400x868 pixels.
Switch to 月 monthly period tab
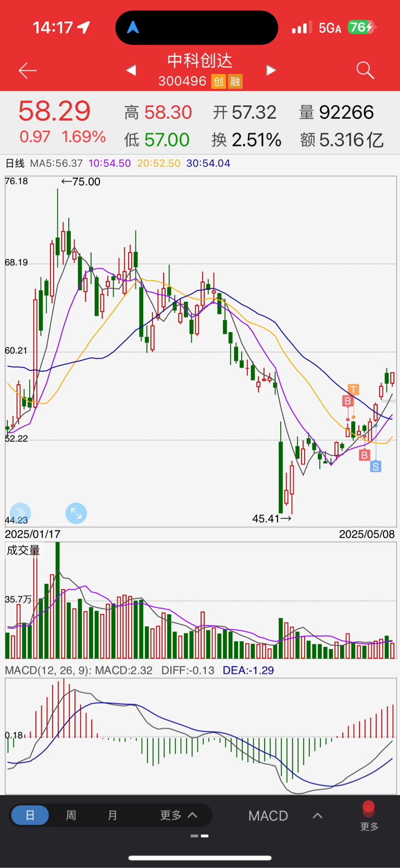coord(113,815)
